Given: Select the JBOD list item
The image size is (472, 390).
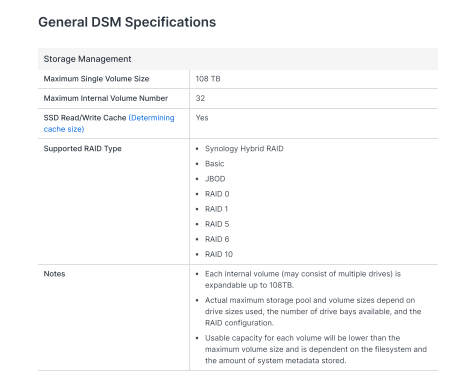Looking at the screenshot, I should [x=215, y=179].
